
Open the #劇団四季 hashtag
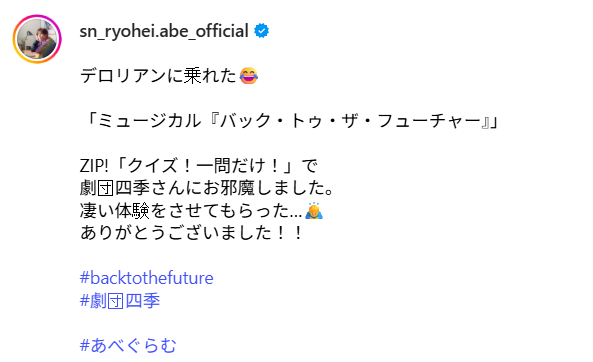[x=120, y=301]
